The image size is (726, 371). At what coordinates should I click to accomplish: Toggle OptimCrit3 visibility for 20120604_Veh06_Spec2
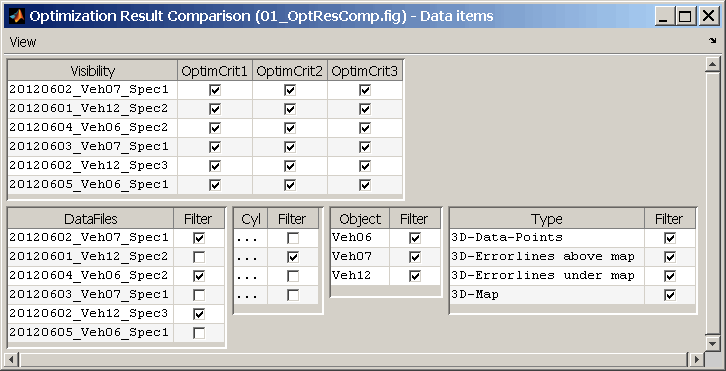tap(365, 128)
